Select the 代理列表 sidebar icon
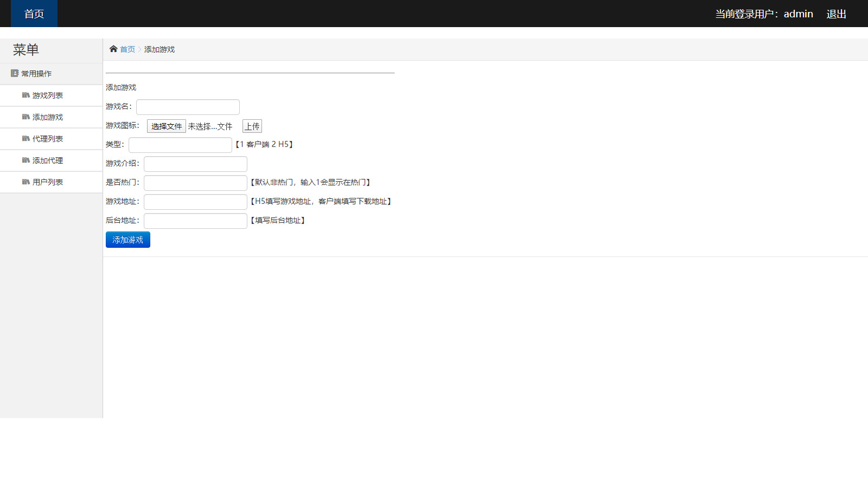Image resolution: width=868 pixels, height=488 pixels. coord(26,138)
